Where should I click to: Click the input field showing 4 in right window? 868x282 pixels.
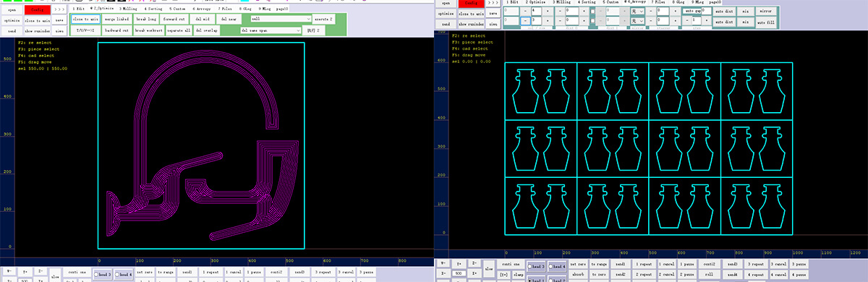tap(536, 12)
